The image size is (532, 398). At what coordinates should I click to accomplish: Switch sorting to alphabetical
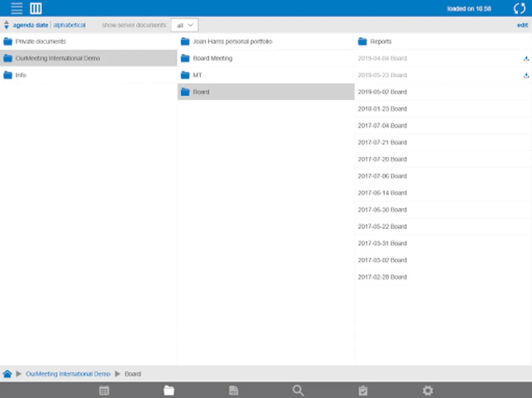(x=69, y=25)
